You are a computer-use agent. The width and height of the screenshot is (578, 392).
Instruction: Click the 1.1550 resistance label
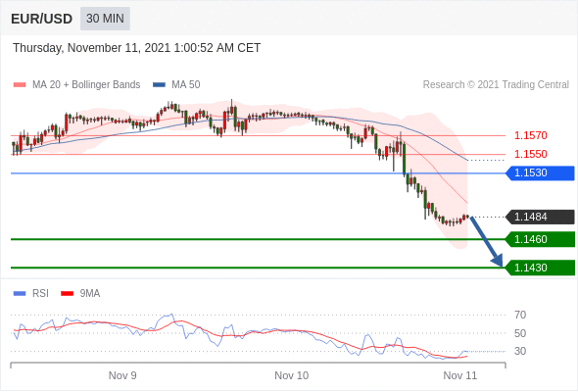[531, 154]
